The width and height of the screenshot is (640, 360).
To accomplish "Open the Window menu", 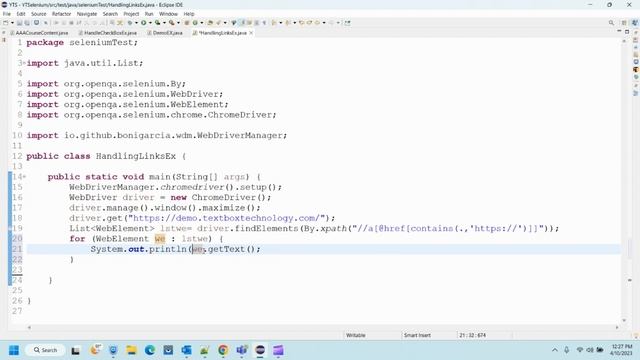I will [x=168, y=14].
